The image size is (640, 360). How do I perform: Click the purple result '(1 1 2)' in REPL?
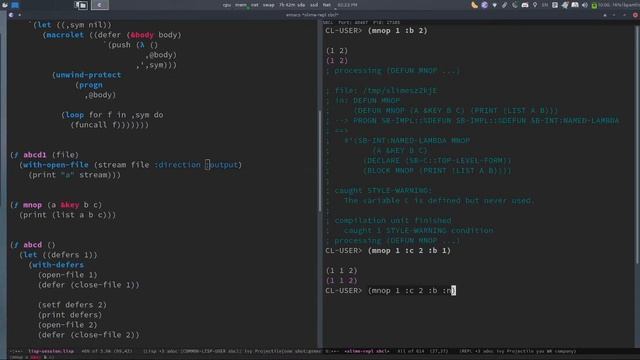coord(342,280)
